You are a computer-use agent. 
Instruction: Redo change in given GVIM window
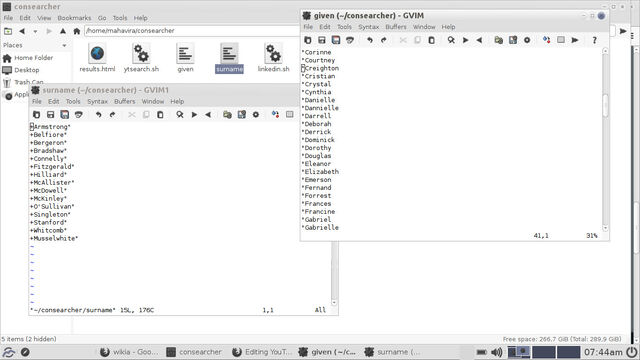click(384, 40)
